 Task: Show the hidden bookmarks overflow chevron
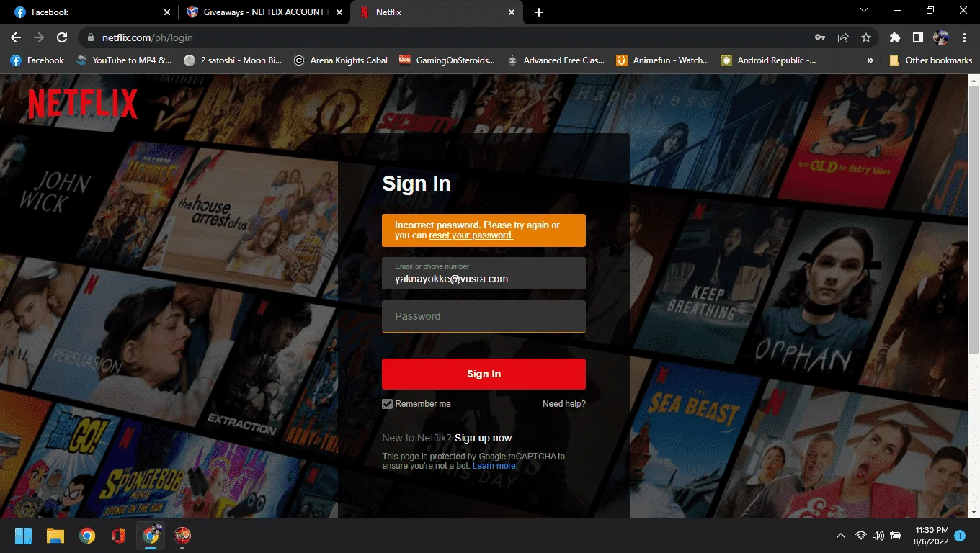click(x=870, y=60)
